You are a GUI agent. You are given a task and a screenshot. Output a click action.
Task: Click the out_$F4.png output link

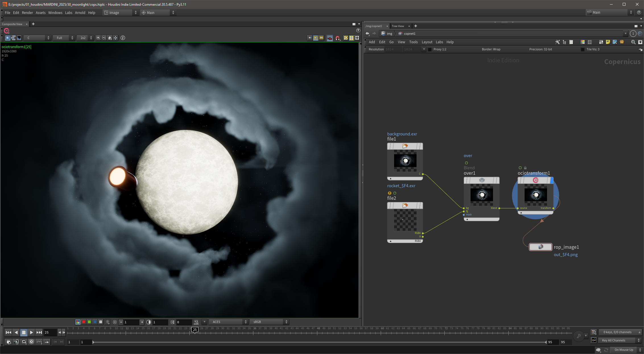pyautogui.click(x=566, y=255)
